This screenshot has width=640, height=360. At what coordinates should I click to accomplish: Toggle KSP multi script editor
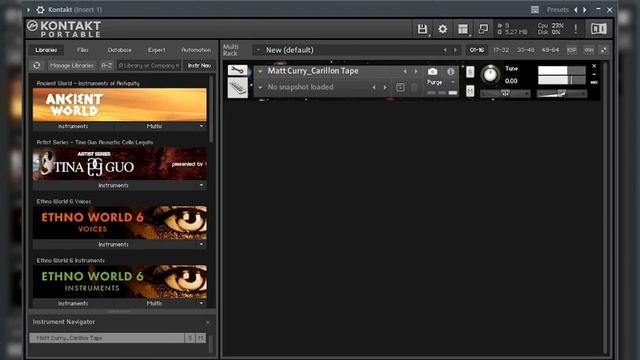coord(571,50)
